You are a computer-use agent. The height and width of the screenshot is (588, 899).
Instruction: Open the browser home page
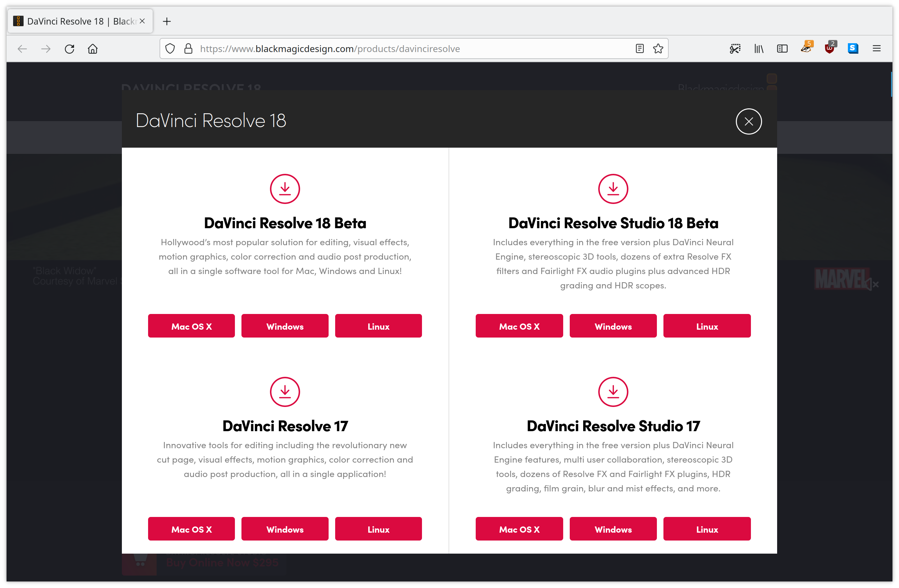point(93,49)
